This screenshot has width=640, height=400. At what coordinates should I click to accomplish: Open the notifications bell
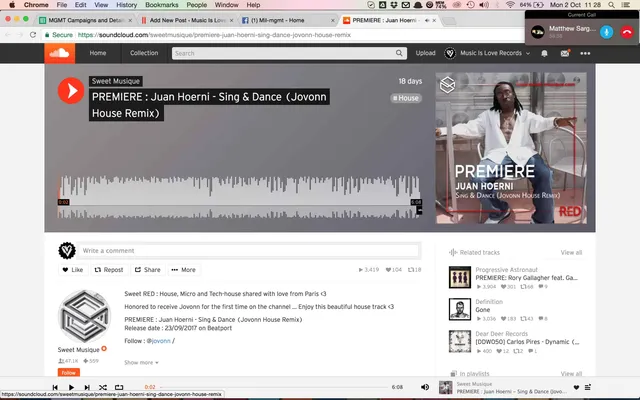coord(544,53)
